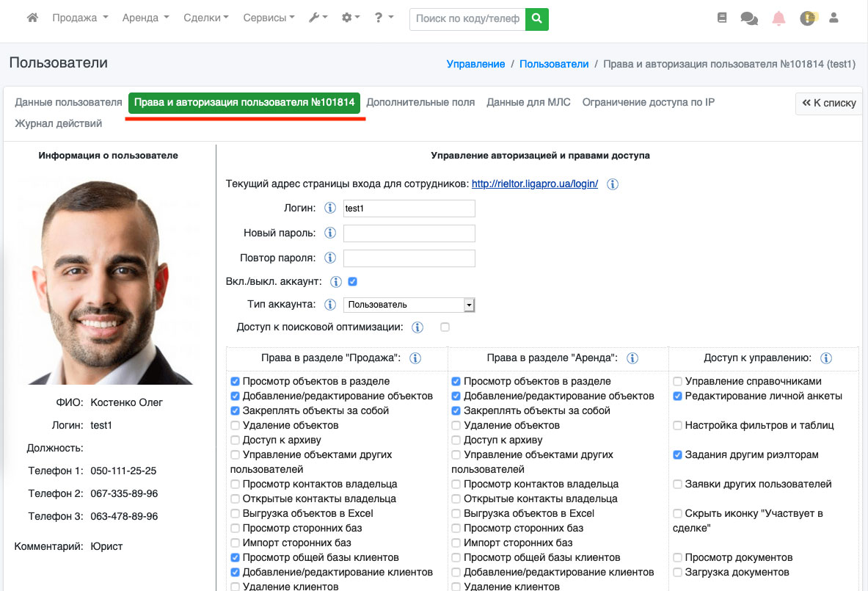This screenshot has width=868, height=591.
Task: Switch to Данные пользователя tab
Action: [x=68, y=103]
